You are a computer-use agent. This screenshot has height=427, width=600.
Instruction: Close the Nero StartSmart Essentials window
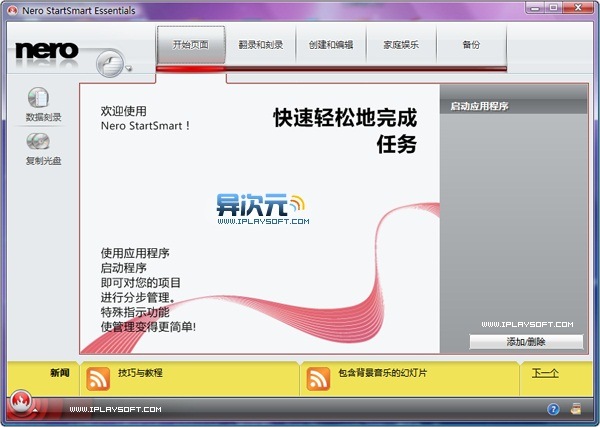(578, 8)
